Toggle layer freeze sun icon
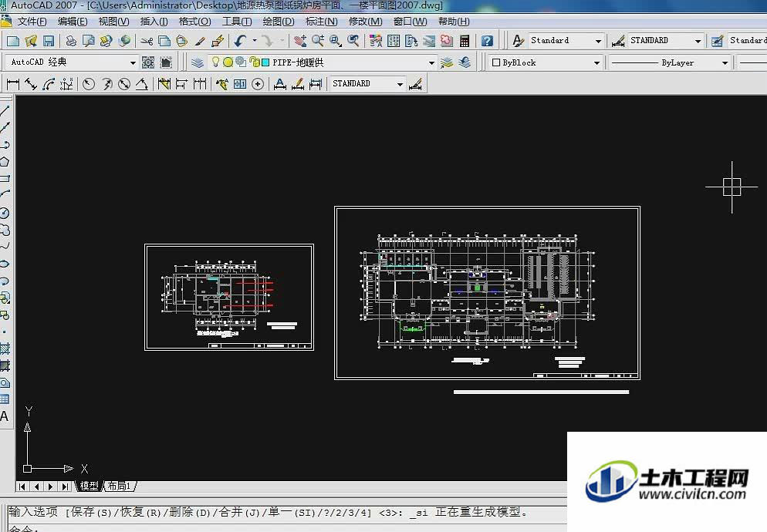Image resolution: width=767 pixels, height=532 pixels. 228,62
